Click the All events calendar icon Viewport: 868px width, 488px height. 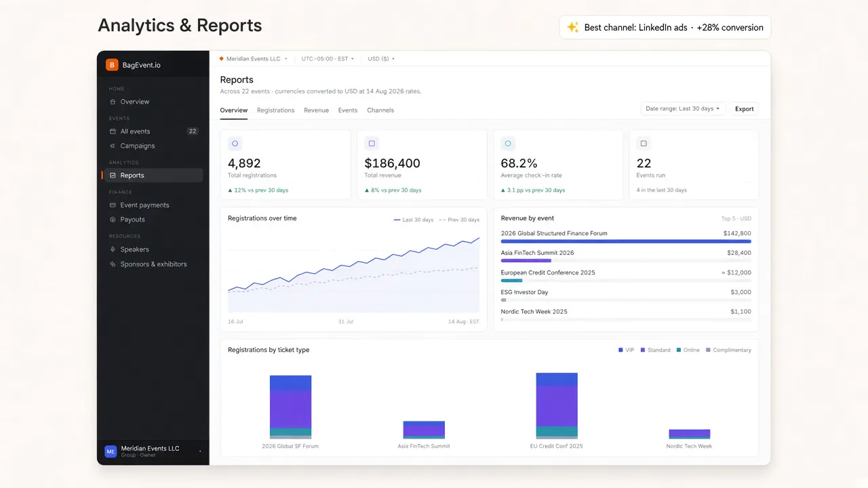tap(113, 131)
